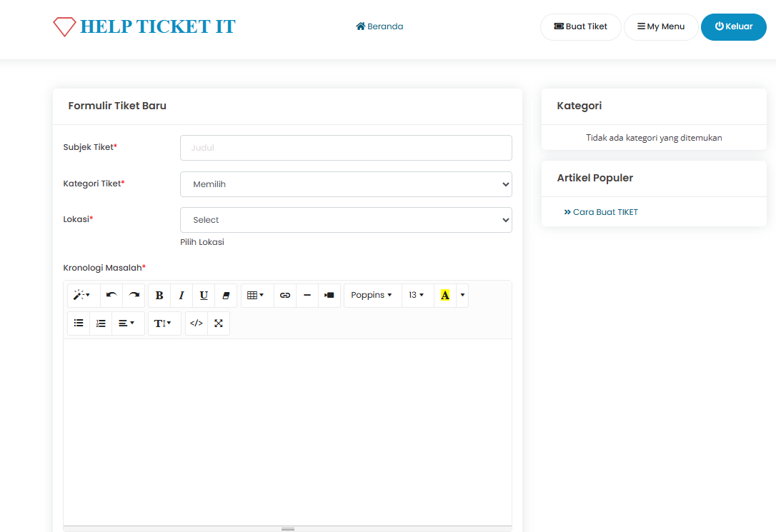Click the diamond logo icon

click(x=64, y=26)
